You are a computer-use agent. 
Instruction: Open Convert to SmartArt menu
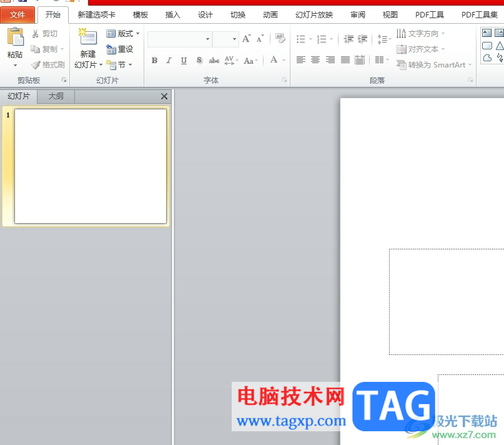click(x=434, y=64)
